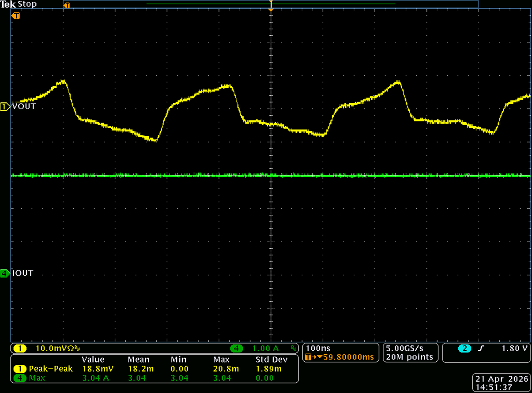Select the channel 1 badge at 10.0mV
532x393 pixels.
[x=20, y=348]
